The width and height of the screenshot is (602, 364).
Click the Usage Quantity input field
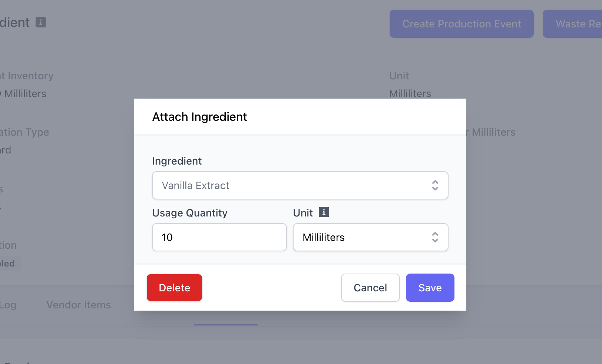[x=219, y=237]
